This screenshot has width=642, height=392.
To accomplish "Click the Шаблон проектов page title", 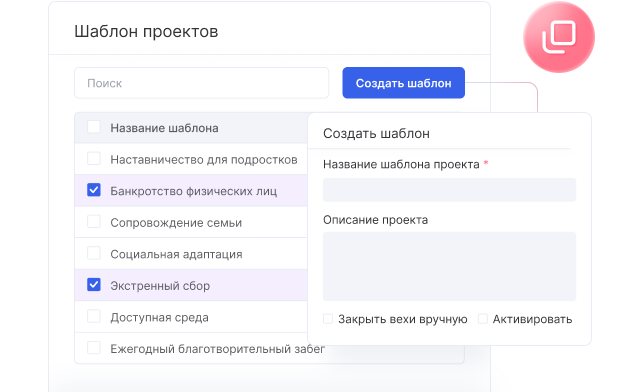I will [x=146, y=32].
